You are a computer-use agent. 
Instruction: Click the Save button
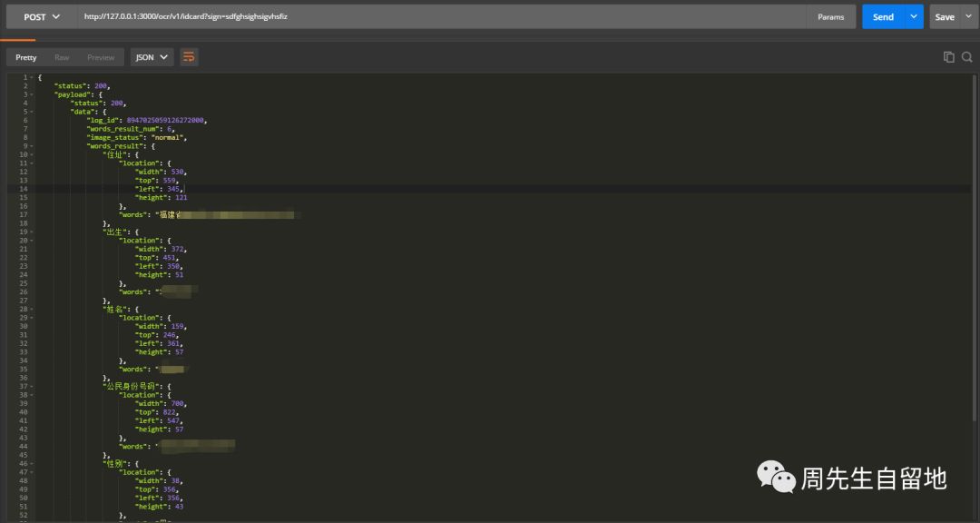(x=945, y=17)
